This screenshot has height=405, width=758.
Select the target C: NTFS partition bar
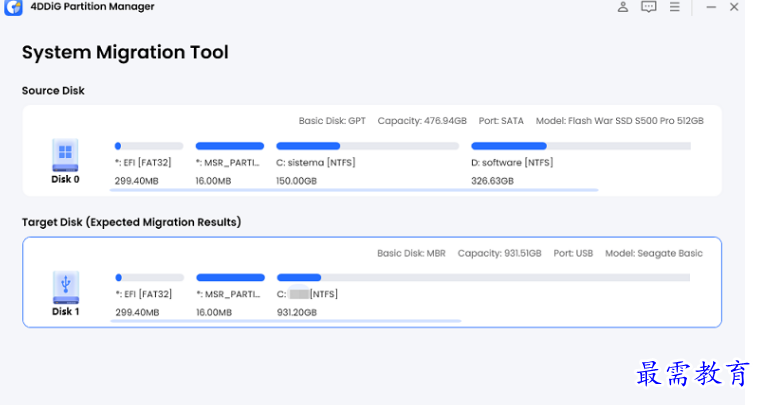483,278
